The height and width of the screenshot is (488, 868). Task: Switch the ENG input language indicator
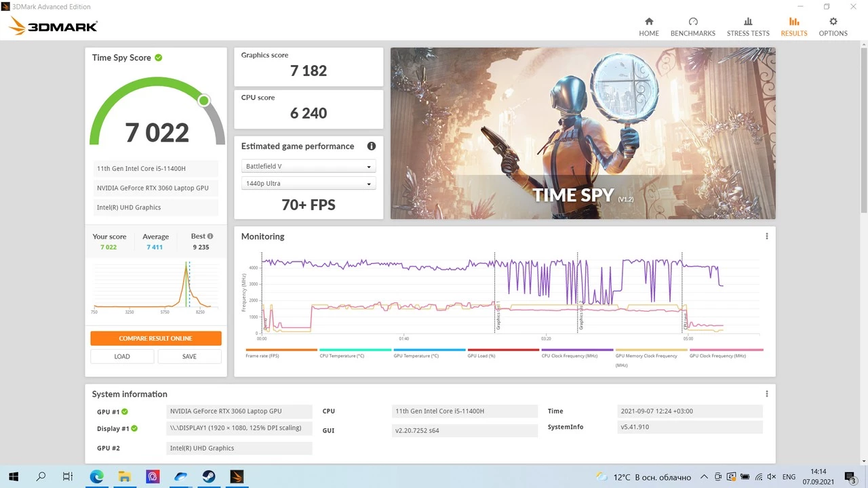[789, 477]
